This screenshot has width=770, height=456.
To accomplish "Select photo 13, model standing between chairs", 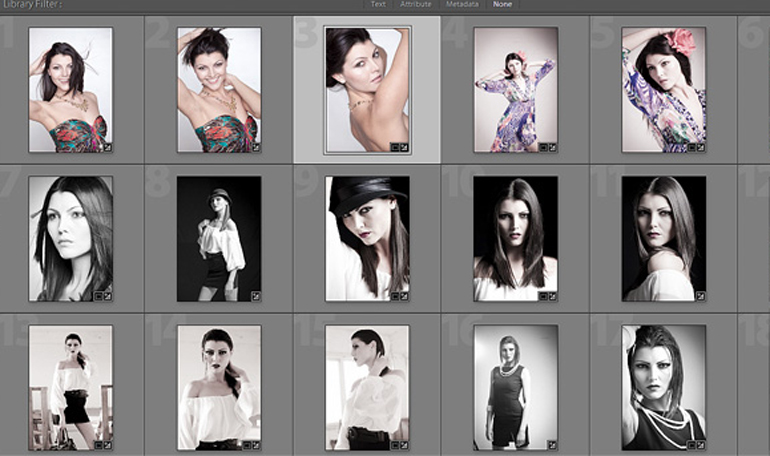I will click(x=70, y=386).
